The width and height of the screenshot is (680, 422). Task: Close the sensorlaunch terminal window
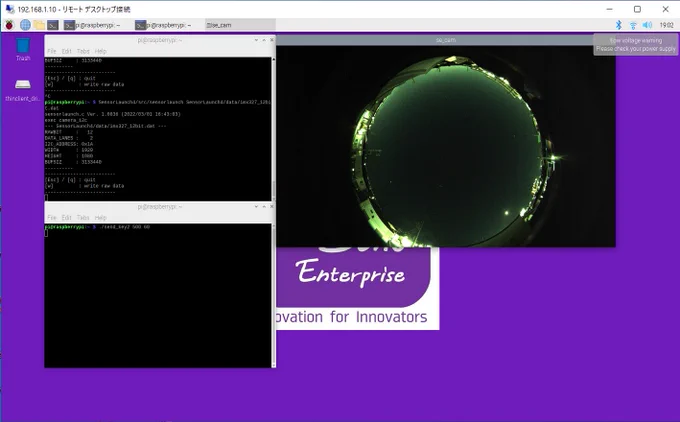[x=271, y=40]
